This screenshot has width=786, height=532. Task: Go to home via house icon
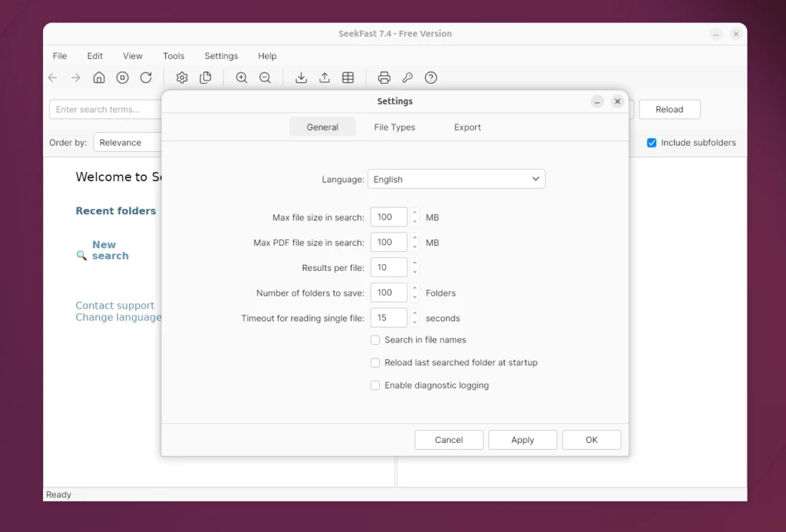coord(99,78)
